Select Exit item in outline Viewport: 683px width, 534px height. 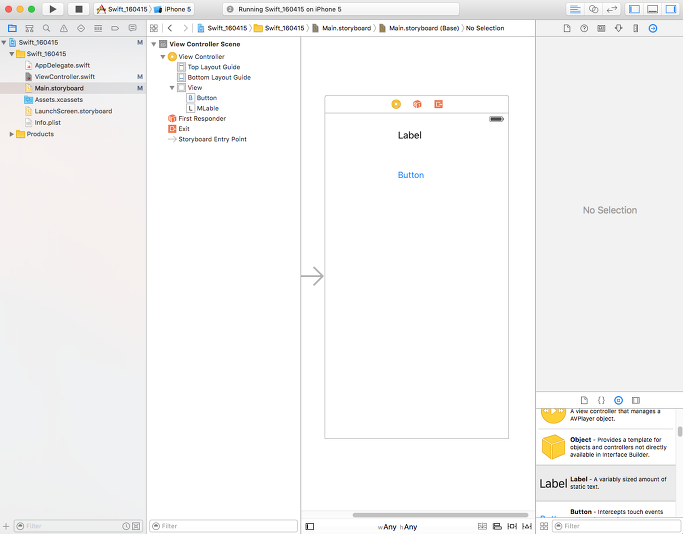click(x=183, y=129)
